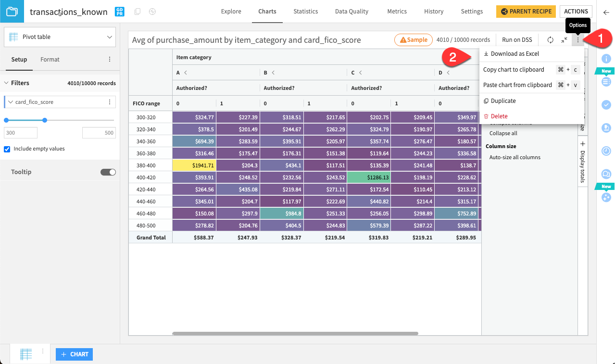Switch to the Charts tab
The height and width of the screenshot is (364, 615).
(x=267, y=12)
